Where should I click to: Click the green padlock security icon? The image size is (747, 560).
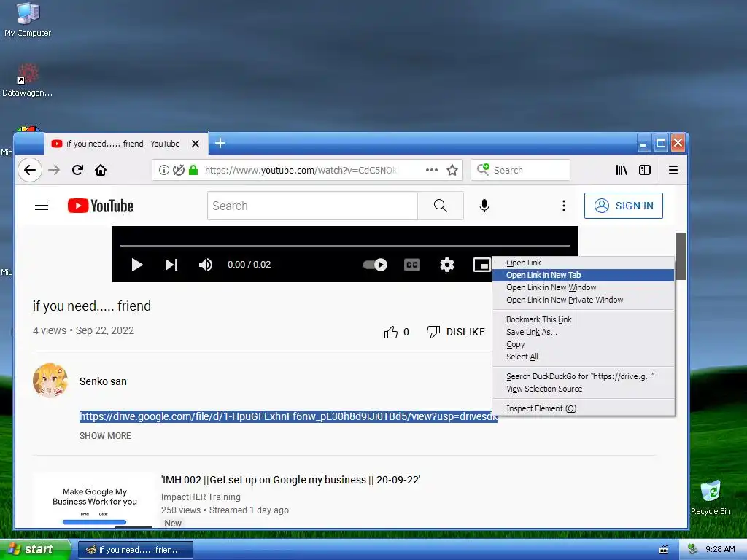[x=193, y=170]
